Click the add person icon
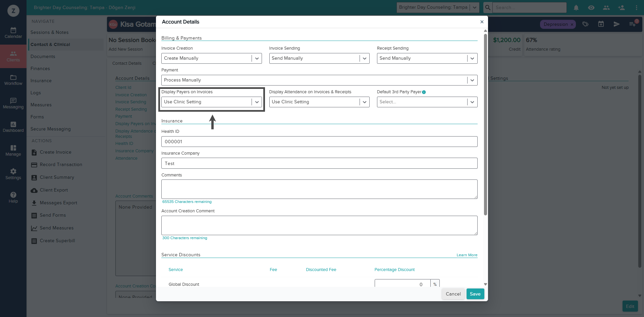Viewport: 644px width, 317px height. [x=622, y=8]
